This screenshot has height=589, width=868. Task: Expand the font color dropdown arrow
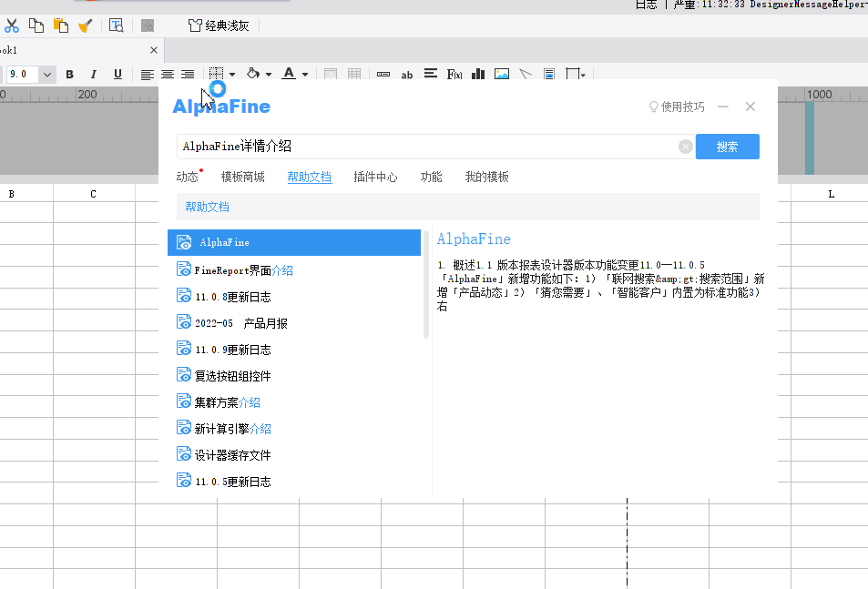(x=305, y=75)
